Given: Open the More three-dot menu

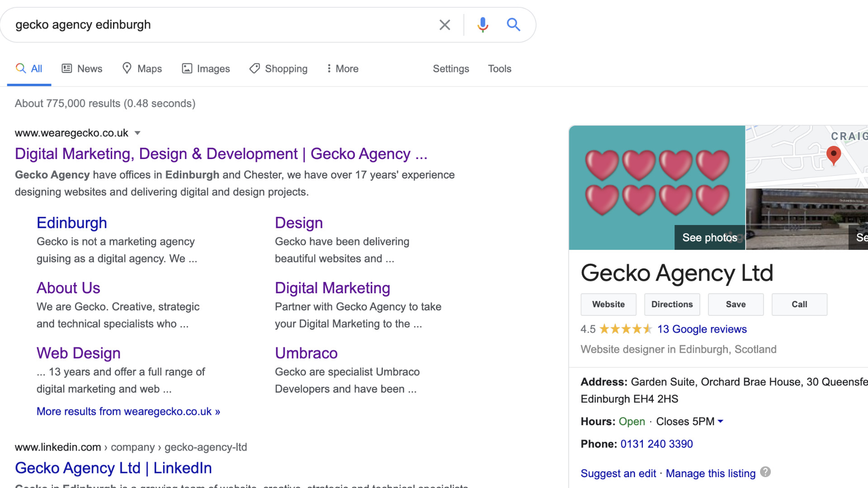Looking at the screenshot, I should (x=343, y=69).
